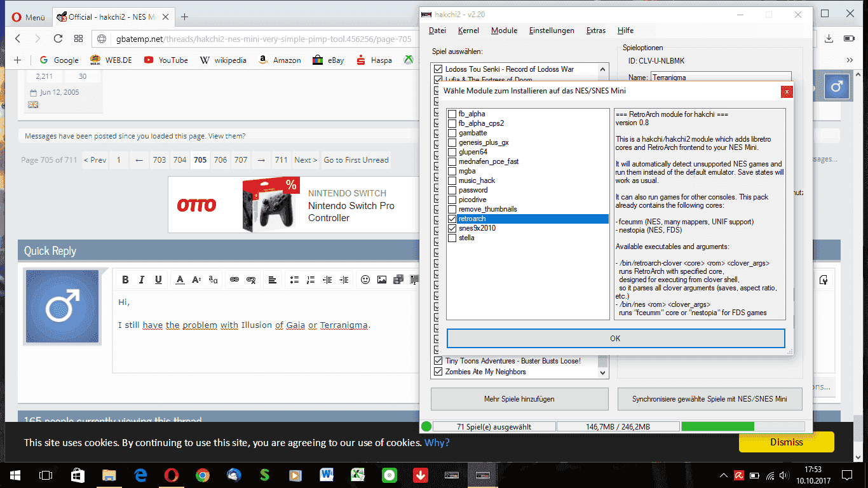
Task: Uncheck the retroarch module checkbox
Action: point(452,219)
